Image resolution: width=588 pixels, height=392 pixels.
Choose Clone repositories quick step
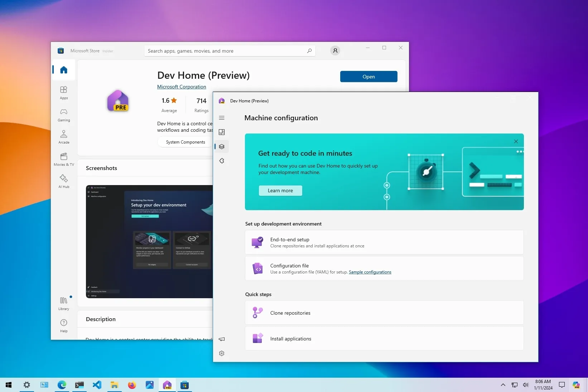coord(384,313)
